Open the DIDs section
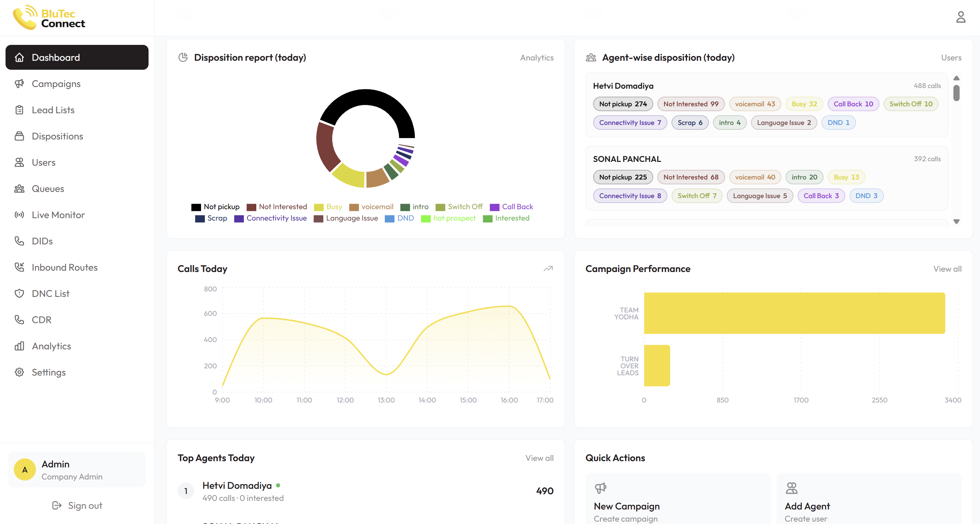Screen dimensions: 980x524 click(42, 241)
